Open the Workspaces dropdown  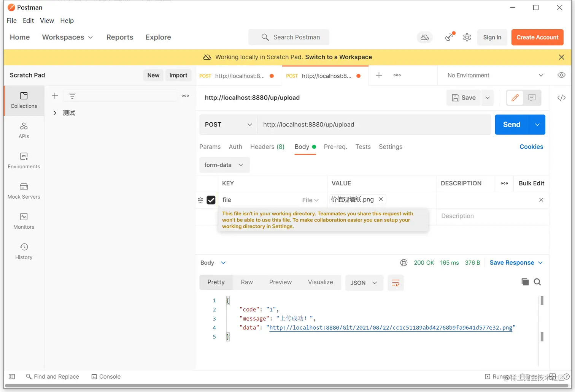coord(67,37)
